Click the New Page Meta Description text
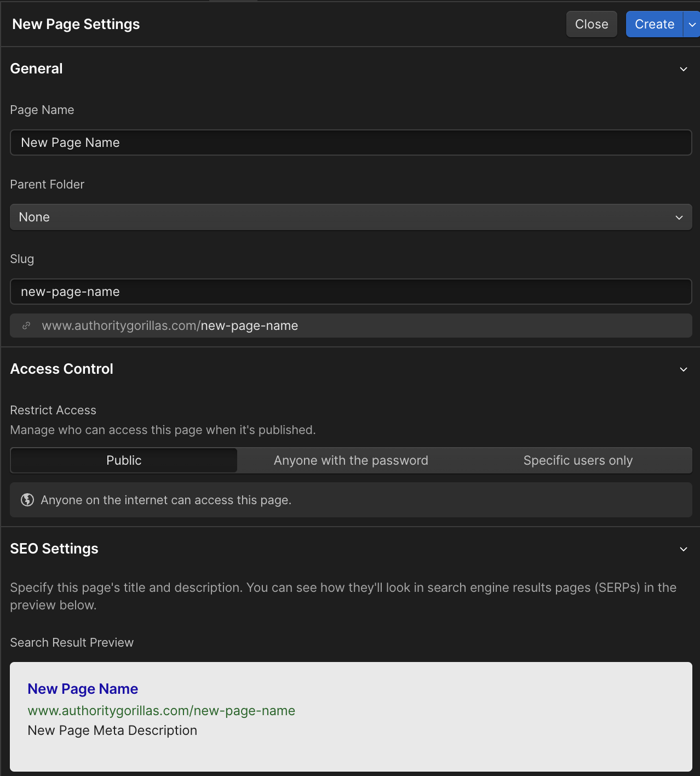700x776 pixels. click(x=112, y=731)
